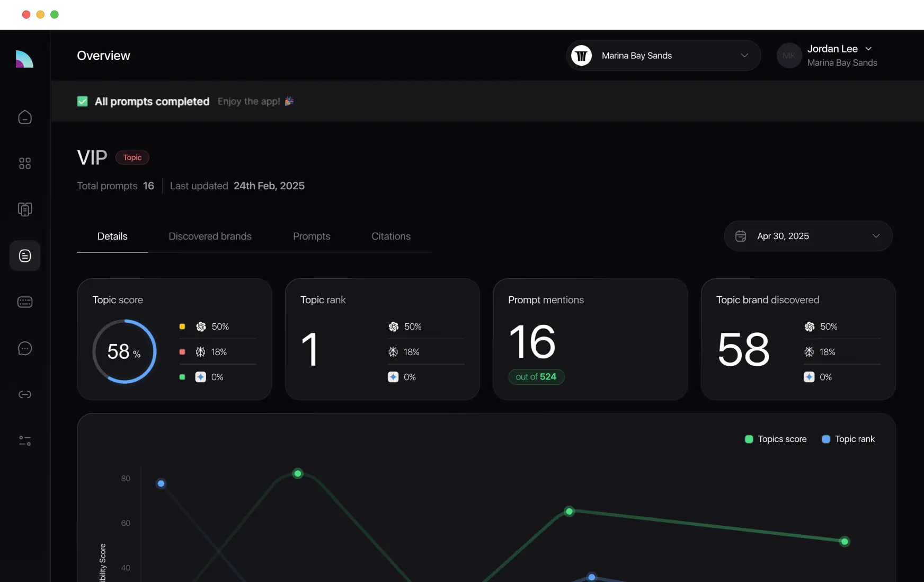Click the rightmost green data point
This screenshot has height=582, width=924.
point(845,541)
